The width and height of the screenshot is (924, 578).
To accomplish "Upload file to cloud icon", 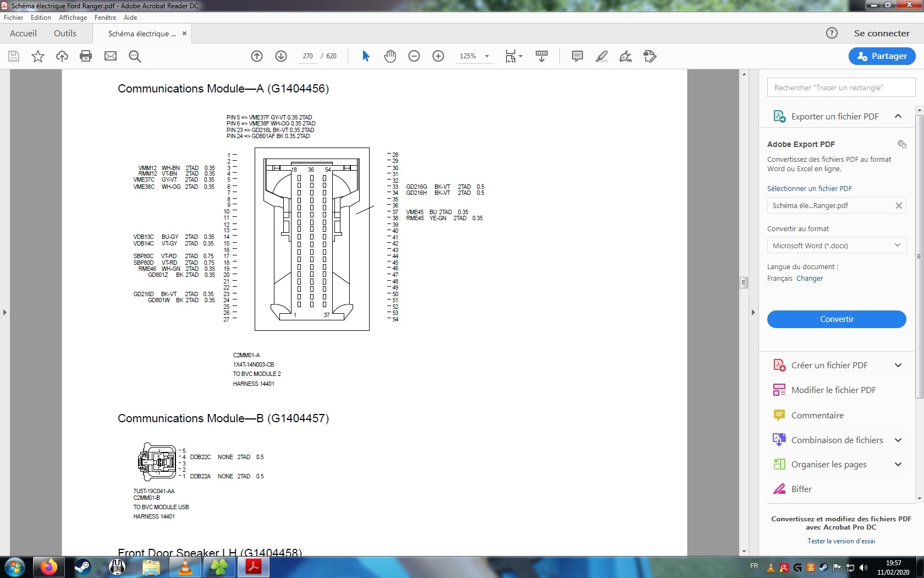I will [62, 56].
